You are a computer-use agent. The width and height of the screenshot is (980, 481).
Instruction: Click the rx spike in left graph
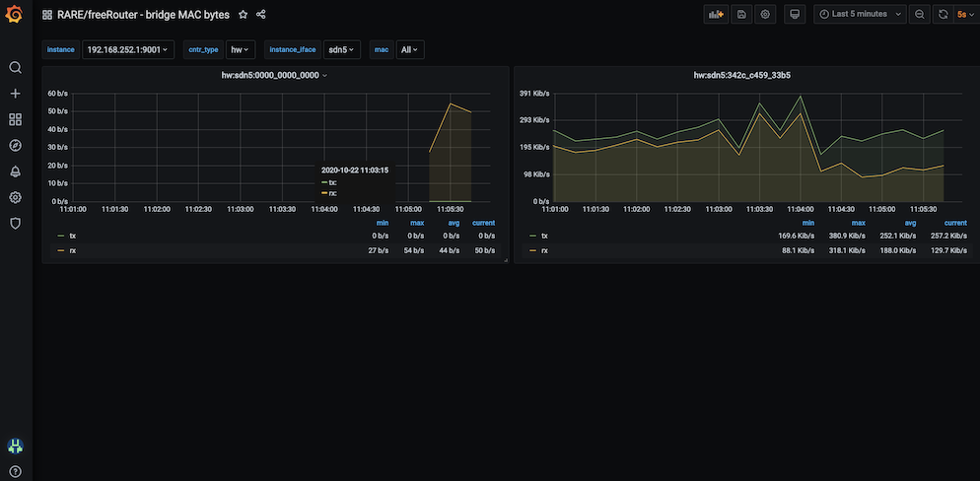(x=451, y=103)
